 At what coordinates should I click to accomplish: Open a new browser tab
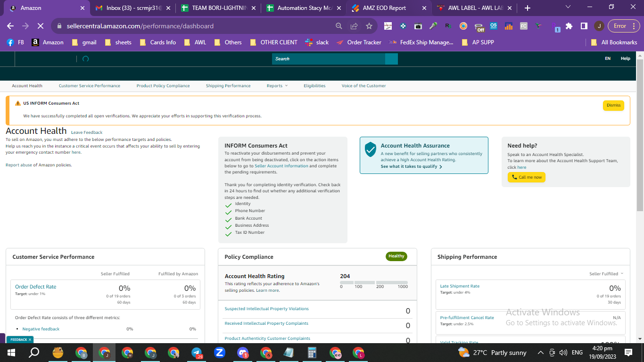528,8
